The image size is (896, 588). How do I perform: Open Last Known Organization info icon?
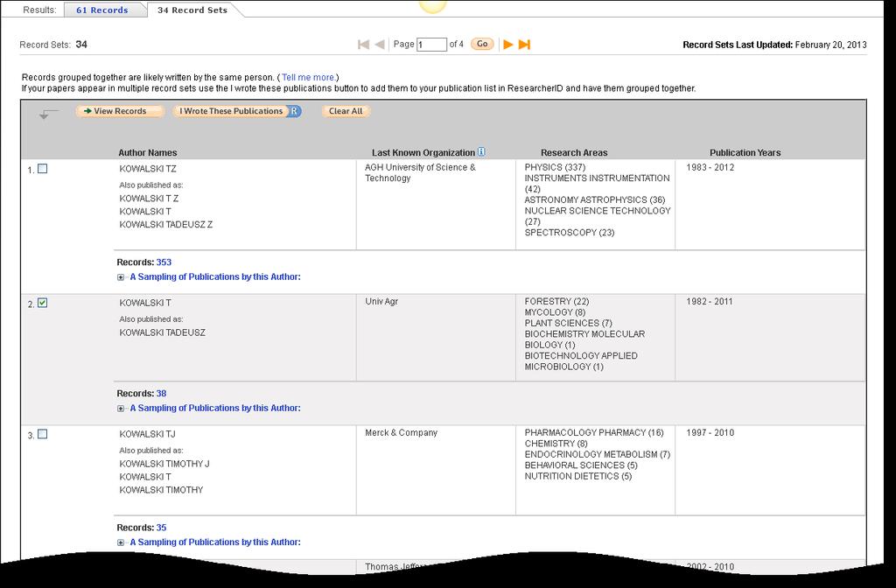(481, 152)
